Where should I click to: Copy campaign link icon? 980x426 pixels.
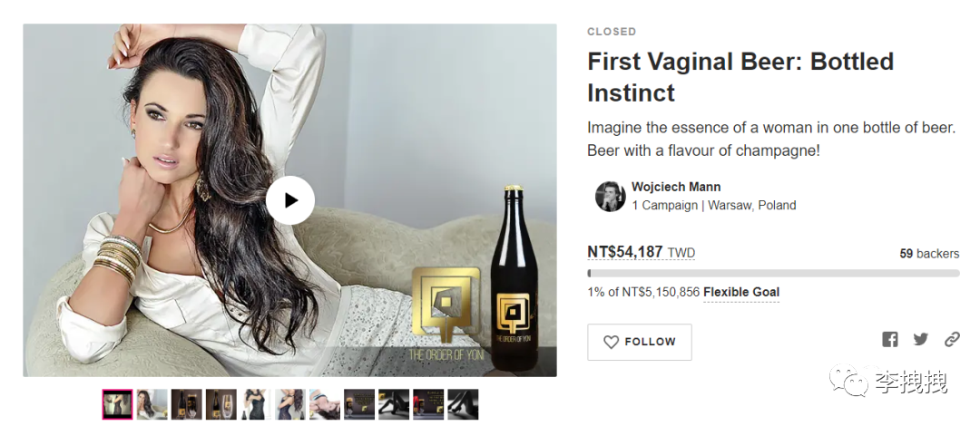[952, 340]
